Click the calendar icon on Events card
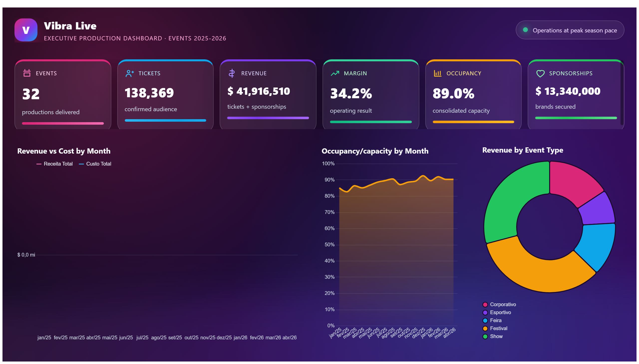 click(x=27, y=73)
